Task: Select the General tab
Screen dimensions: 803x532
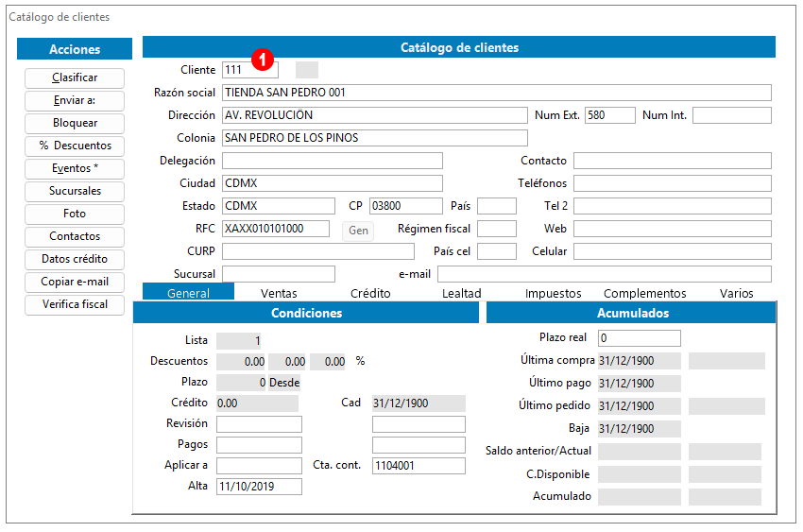Action: point(188,292)
